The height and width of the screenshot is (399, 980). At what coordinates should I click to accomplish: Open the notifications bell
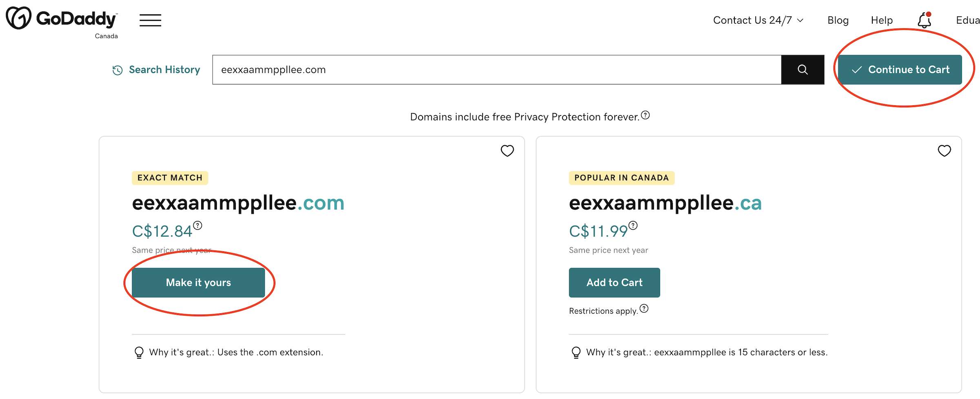pyautogui.click(x=925, y=20)
